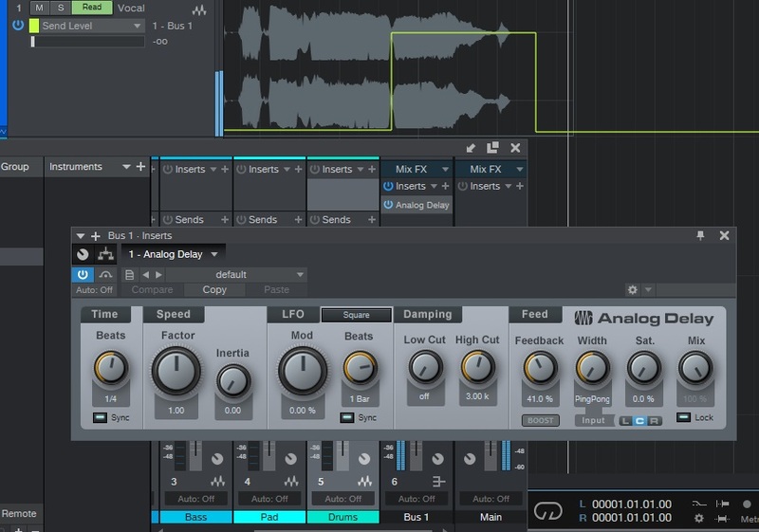759x532 pixels.
Task: Add a send on Bass channel
Action: tap(225, 220)
